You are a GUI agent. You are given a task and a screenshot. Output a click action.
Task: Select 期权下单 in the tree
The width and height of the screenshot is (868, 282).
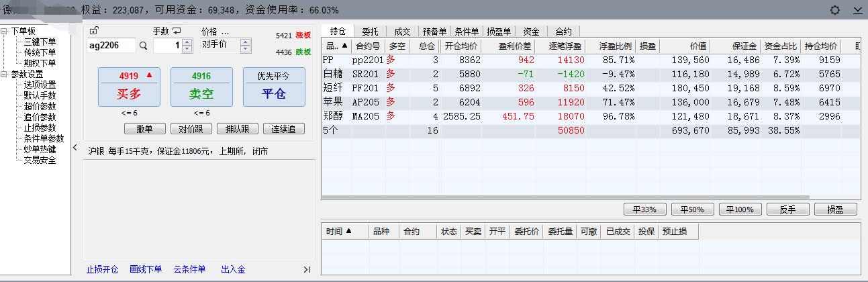pos(40,63)
